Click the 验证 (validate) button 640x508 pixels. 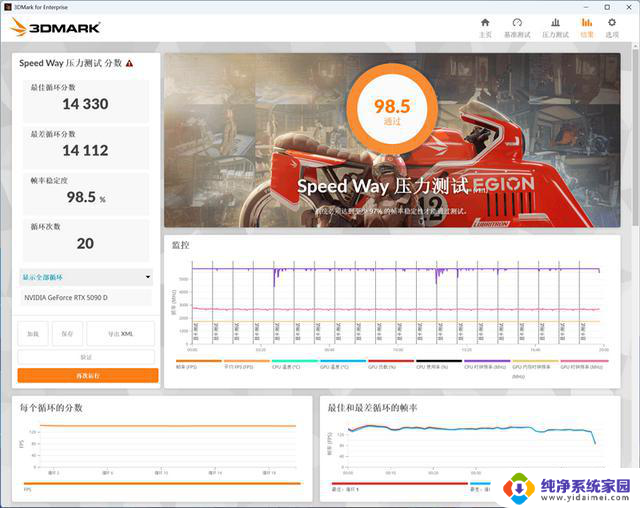click(x=86, y=357)
